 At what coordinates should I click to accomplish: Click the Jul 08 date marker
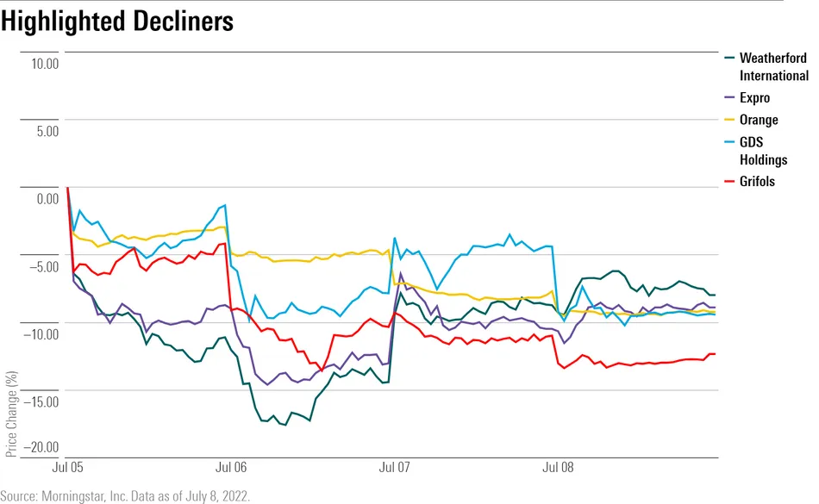click(x=557, y=468)
